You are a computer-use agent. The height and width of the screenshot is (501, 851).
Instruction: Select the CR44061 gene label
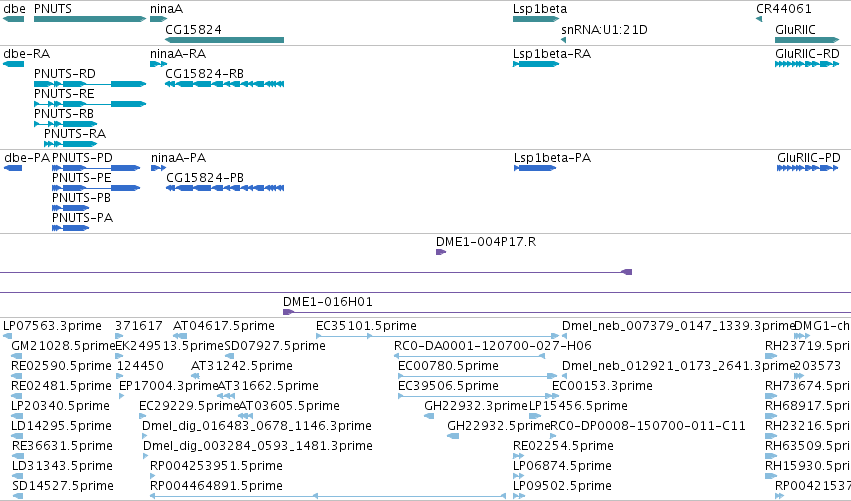[784, 9]
